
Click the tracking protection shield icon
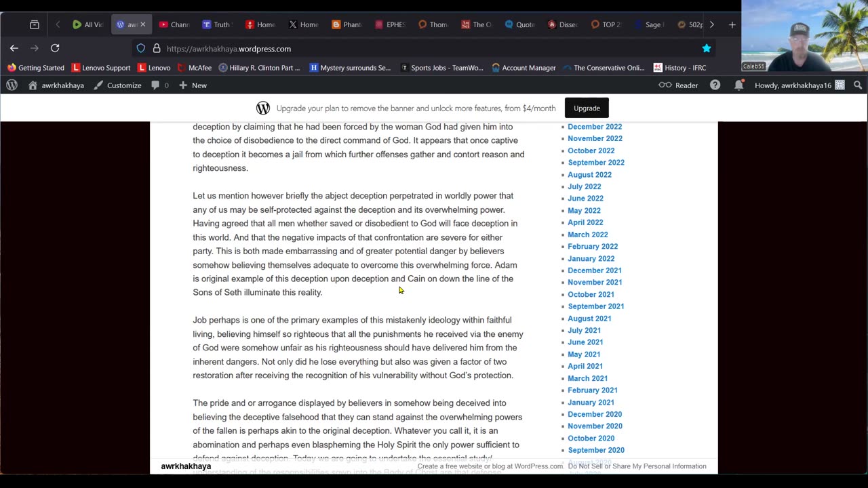tap(140, 49)
